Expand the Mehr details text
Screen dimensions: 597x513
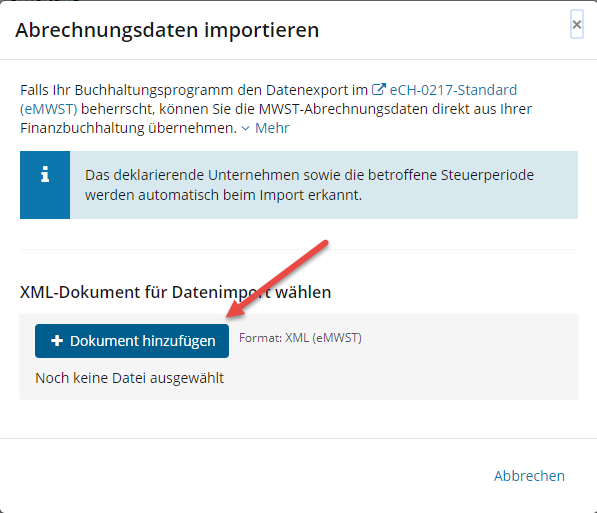tap(272, 128)
